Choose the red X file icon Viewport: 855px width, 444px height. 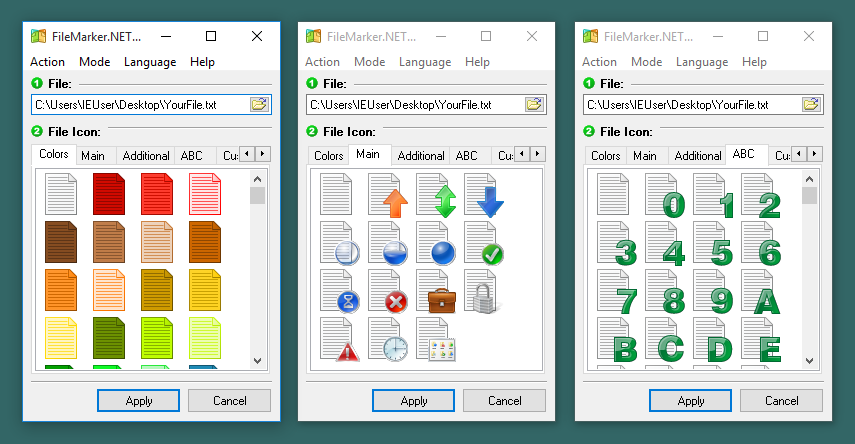tap(388, 291)
